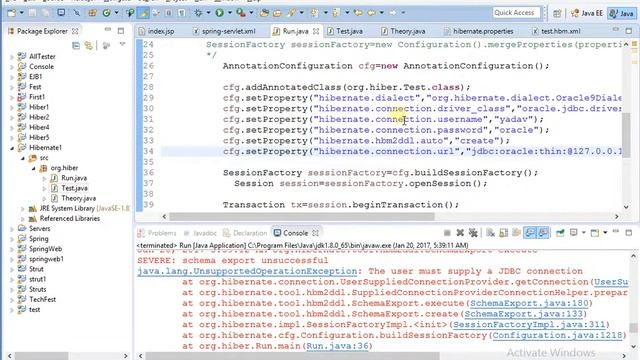640x360 pixels.
Task: Open the Debug button dropdown arrow
Action: point(208,13)
